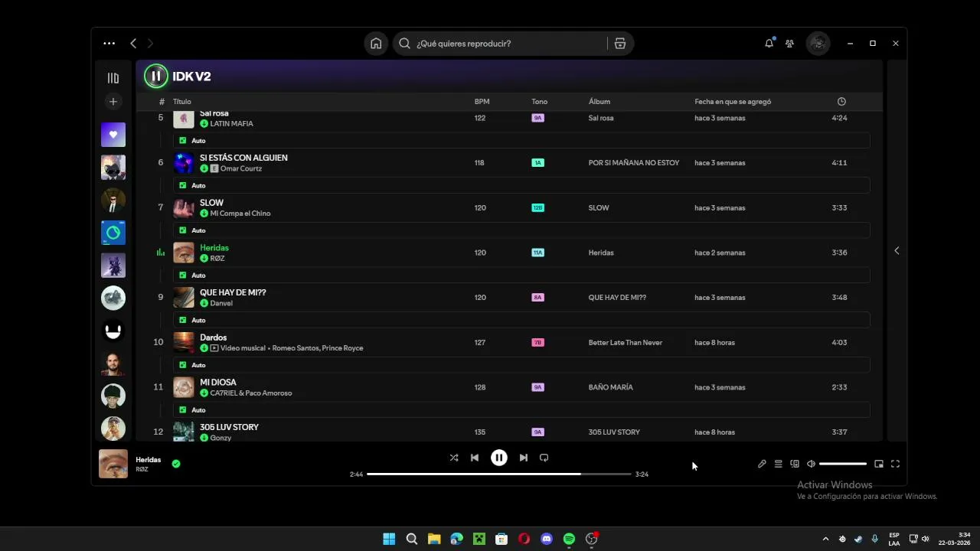Open album link Better Late Than Never
This screenshot has width=980, height=551.
pos(626,343)
